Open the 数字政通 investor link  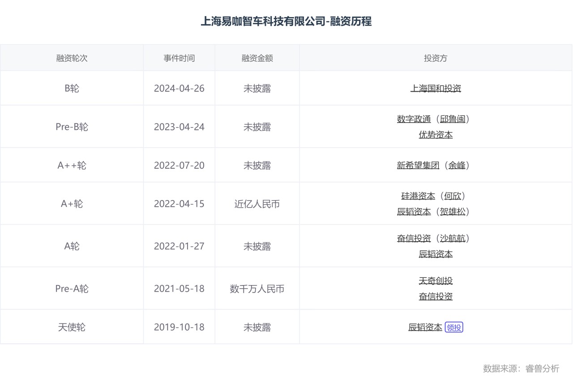tap(414, 119)
